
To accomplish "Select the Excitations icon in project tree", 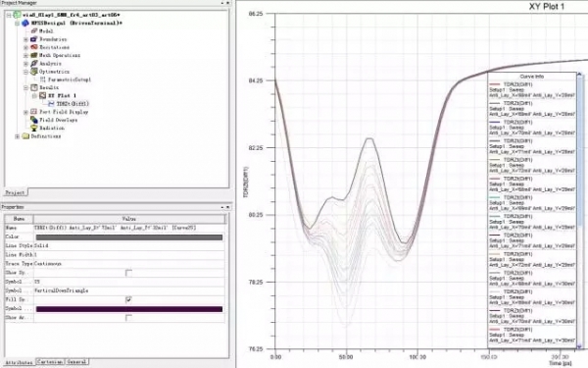I will pyautogui.click(x=34, y=47).
